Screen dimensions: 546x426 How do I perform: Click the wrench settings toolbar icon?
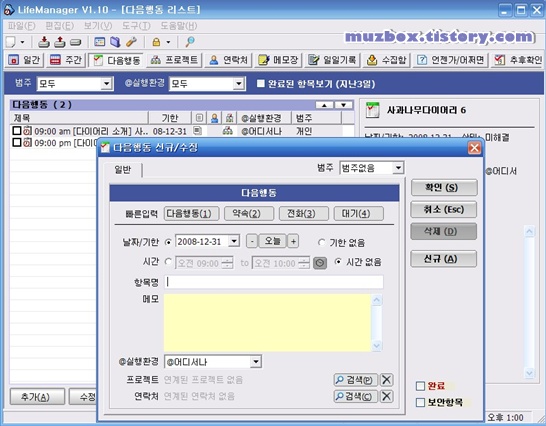131,42
